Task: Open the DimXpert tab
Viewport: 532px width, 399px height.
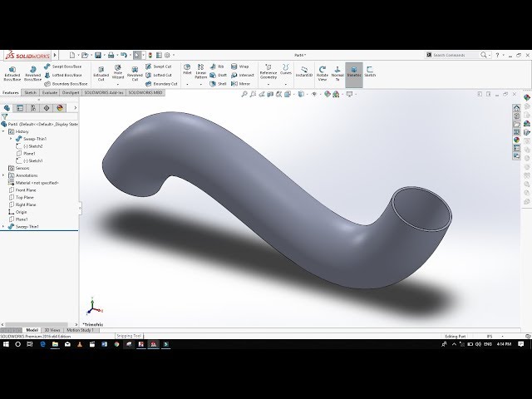Action: point(71,92)
